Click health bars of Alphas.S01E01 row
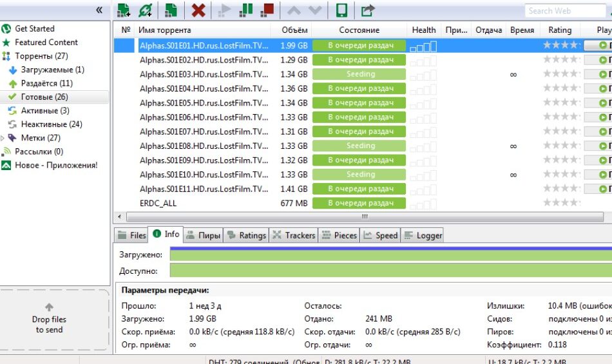The height and width of the screenshot is (364, 612). coord(423,47)
